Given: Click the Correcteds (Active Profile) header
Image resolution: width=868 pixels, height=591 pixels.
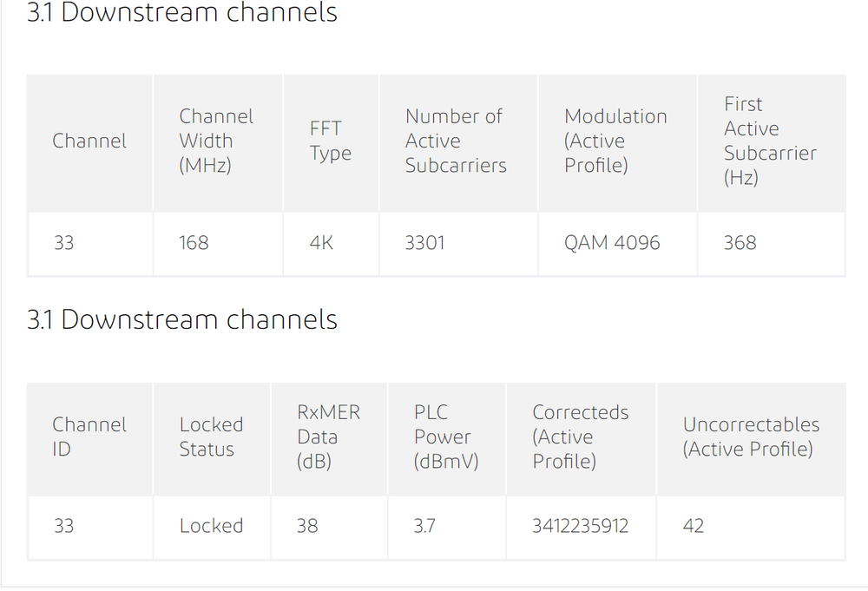Looking at the screenshot, I should 580,437.
